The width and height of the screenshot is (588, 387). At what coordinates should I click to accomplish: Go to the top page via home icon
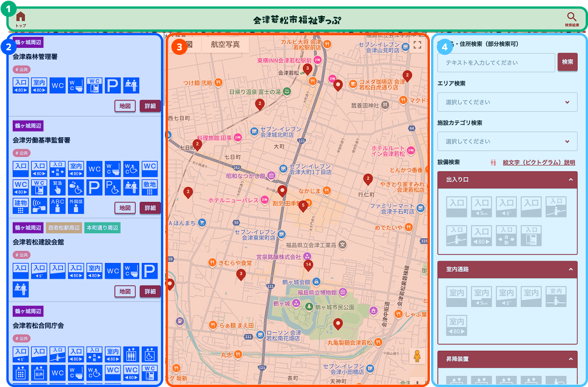pos(21,18)
